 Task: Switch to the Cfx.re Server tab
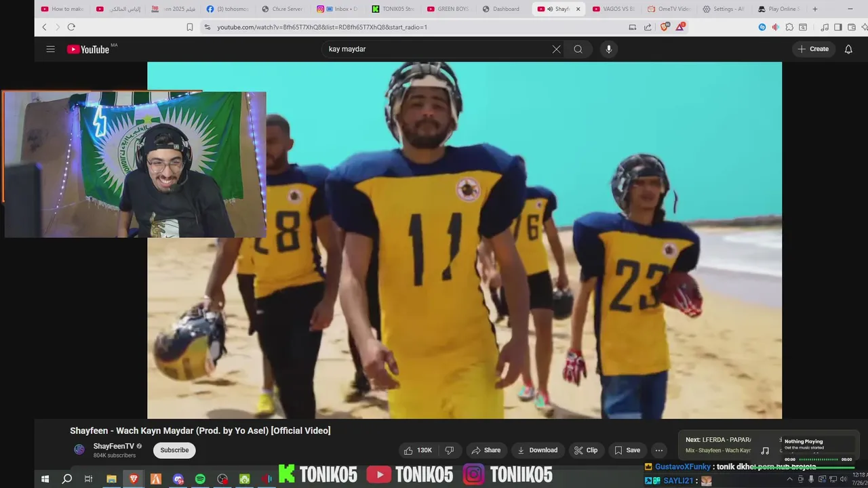coord(283,9)
